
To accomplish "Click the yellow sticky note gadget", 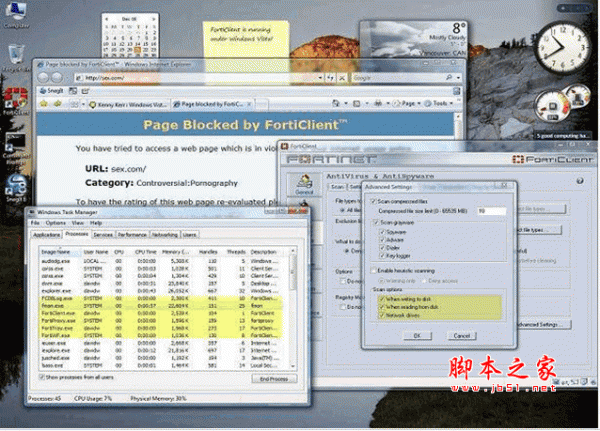I will coord(246,40).
